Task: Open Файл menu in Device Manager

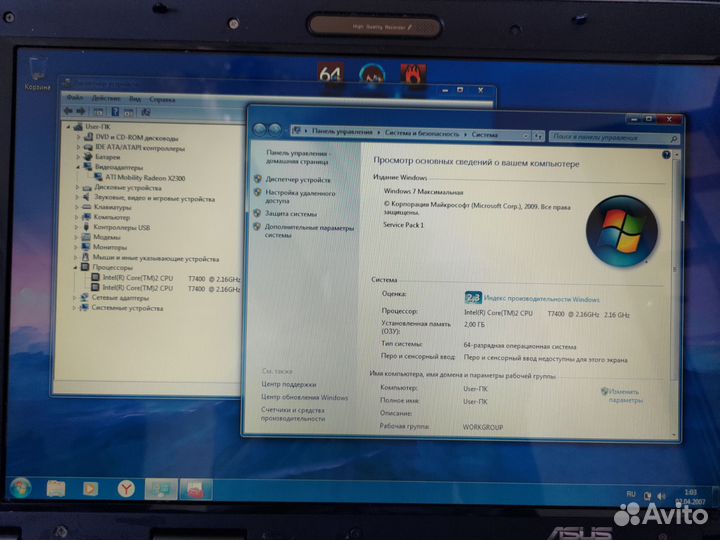Action: (75, 97)
